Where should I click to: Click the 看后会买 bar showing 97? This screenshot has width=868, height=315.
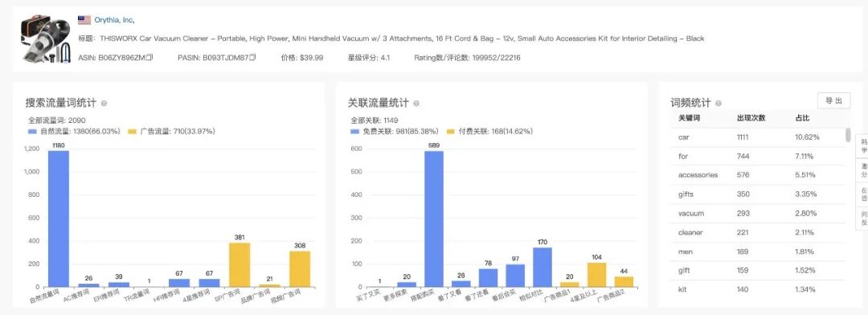(x=515, y=276)
